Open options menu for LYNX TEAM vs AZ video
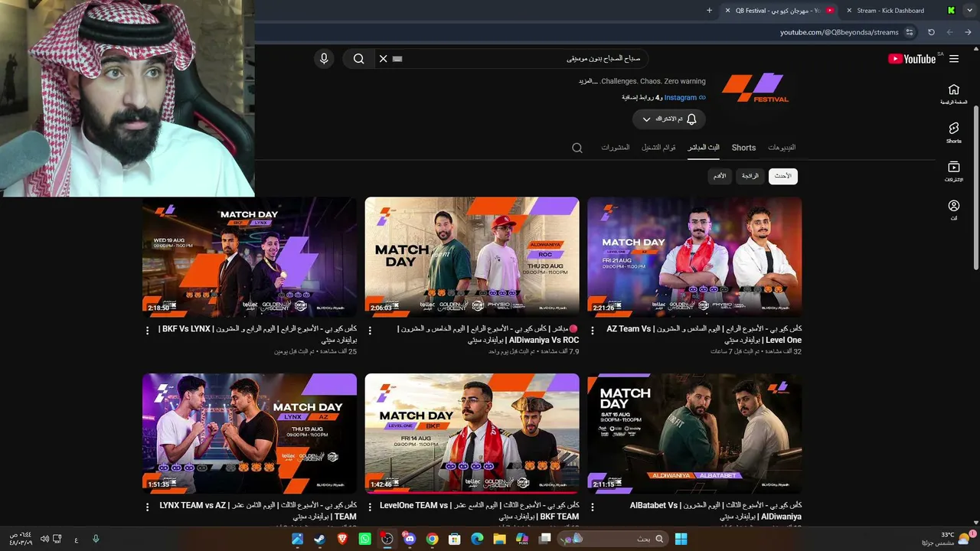 pyautogui.click(x=147, y=507)
